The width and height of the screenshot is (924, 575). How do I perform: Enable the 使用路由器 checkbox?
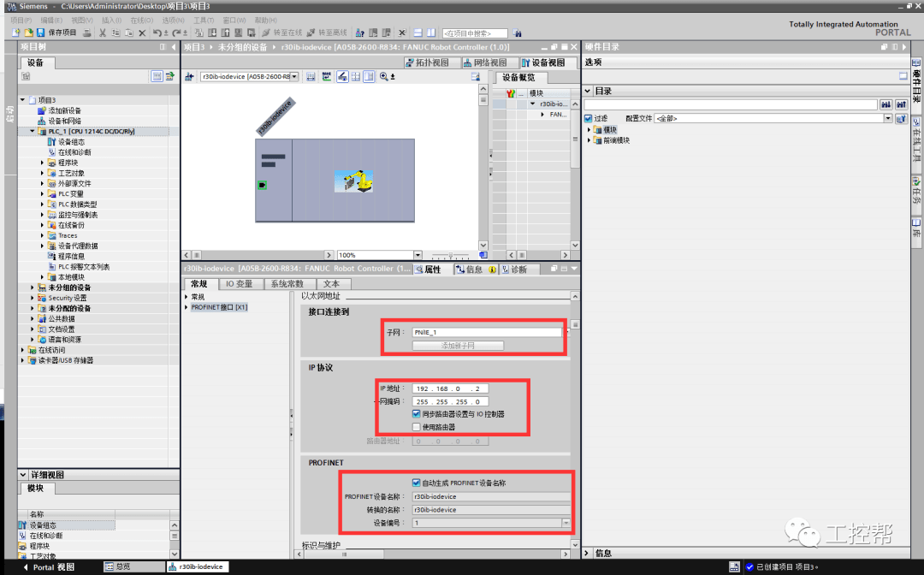click(x=417, y=427)
